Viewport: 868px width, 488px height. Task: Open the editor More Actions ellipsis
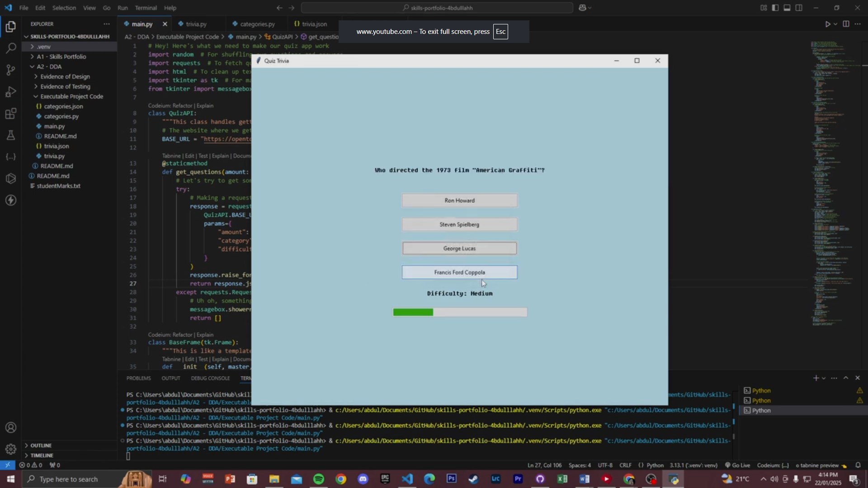pyautogui.click(x=858, y=24)
